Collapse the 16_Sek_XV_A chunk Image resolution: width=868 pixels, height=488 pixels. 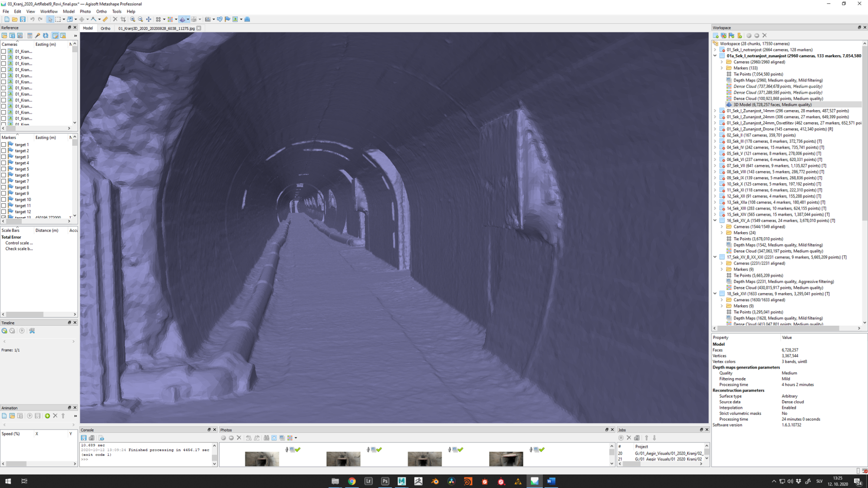pos(715,221)
